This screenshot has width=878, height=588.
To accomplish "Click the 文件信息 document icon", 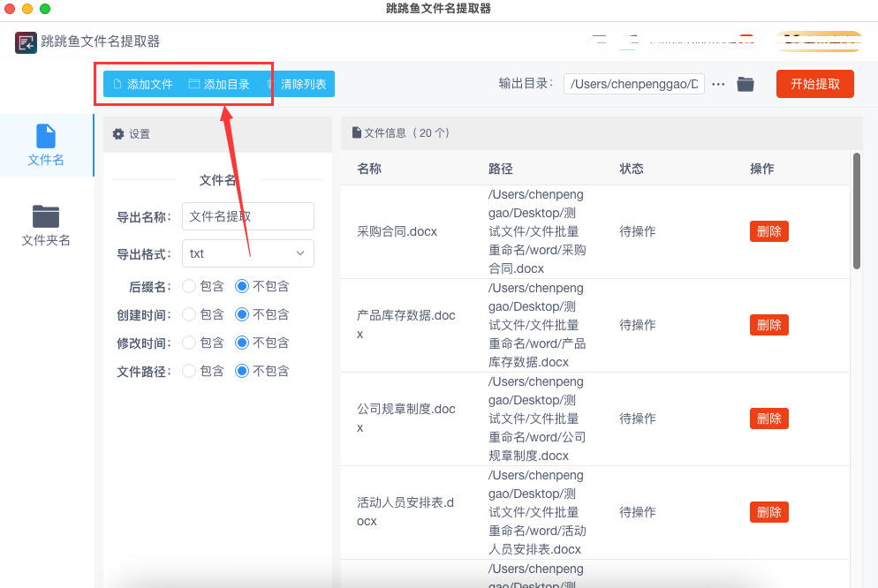I will [x=357, y=133].
